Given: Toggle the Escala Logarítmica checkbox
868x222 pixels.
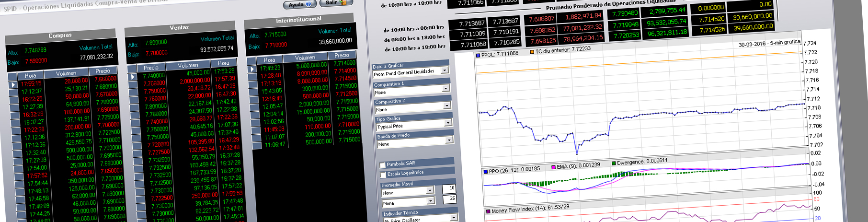Looking at the screenshot, I should coord(383,175).
